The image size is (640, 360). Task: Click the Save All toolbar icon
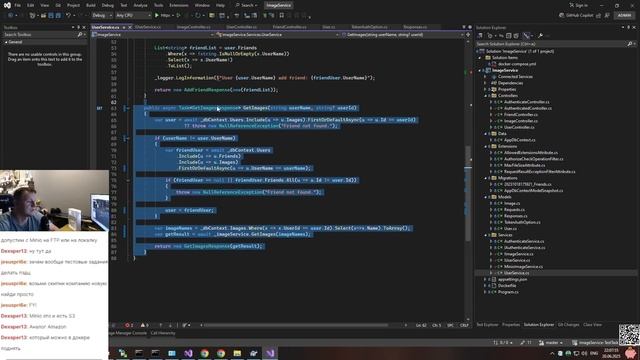click(x=58, y=16)
